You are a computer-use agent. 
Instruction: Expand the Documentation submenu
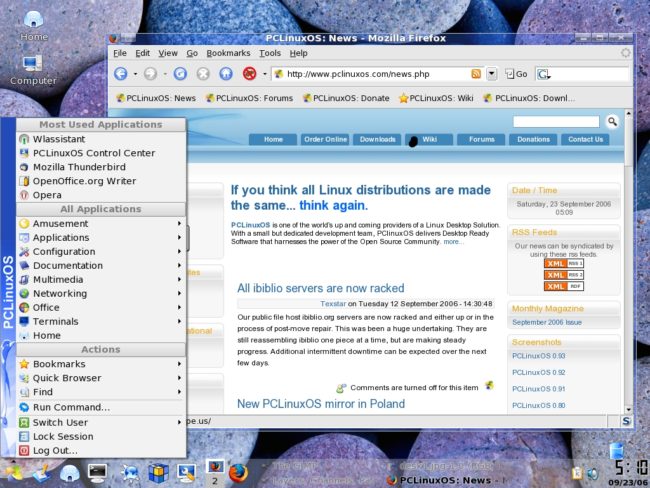point(101,265)
